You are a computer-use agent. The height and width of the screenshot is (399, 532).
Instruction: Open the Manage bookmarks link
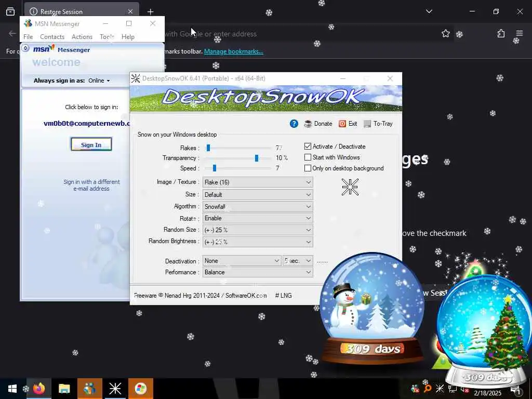[x=233, y=51]
